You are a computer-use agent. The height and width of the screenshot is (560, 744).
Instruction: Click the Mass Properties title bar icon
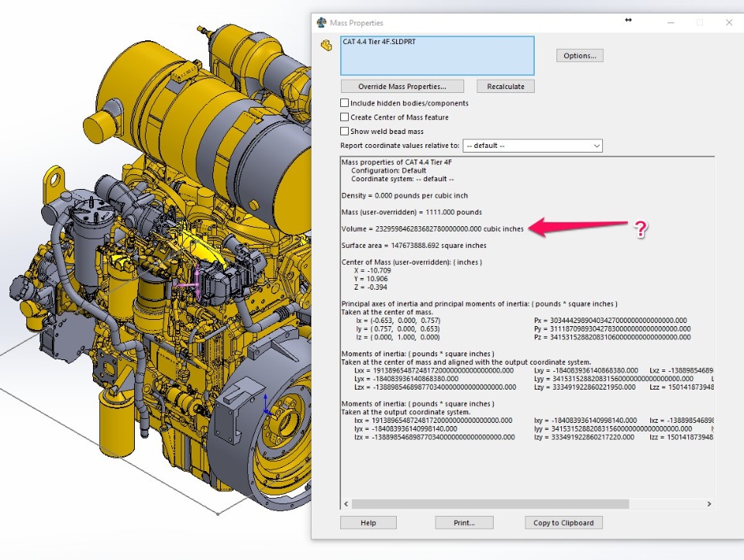(321, 22)
